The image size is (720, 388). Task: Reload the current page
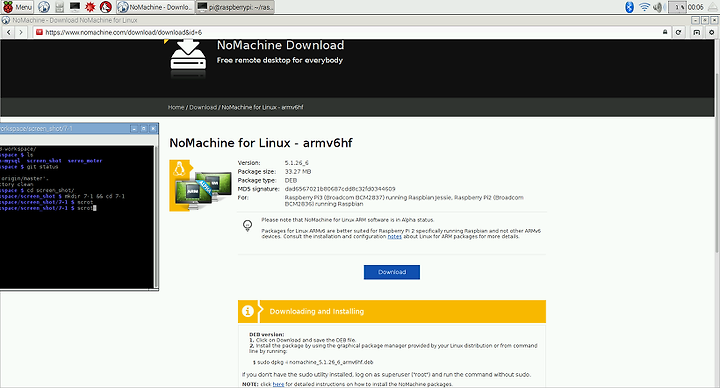pos(678,32)
